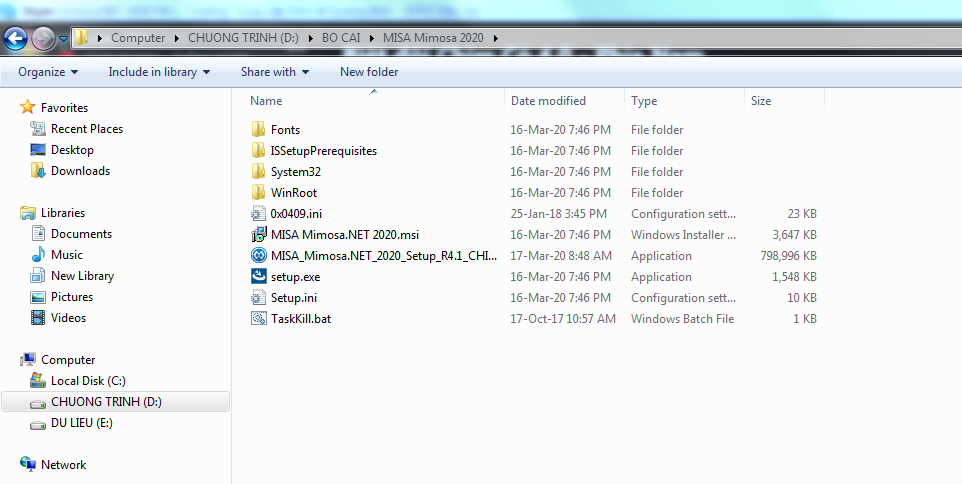Click BO CAI breadcrumb segment
The image size is (962, 484).
point(341,38)
